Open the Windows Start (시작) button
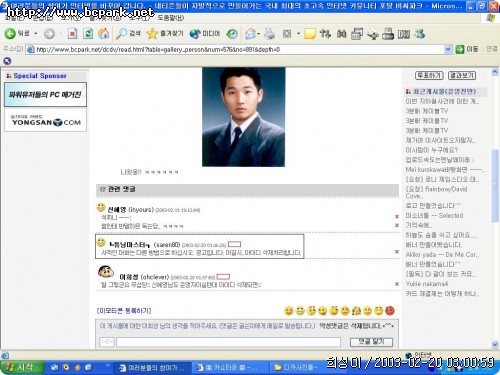Image resolution: width=500 pixels, height=375 pixels. click(22, 367)
